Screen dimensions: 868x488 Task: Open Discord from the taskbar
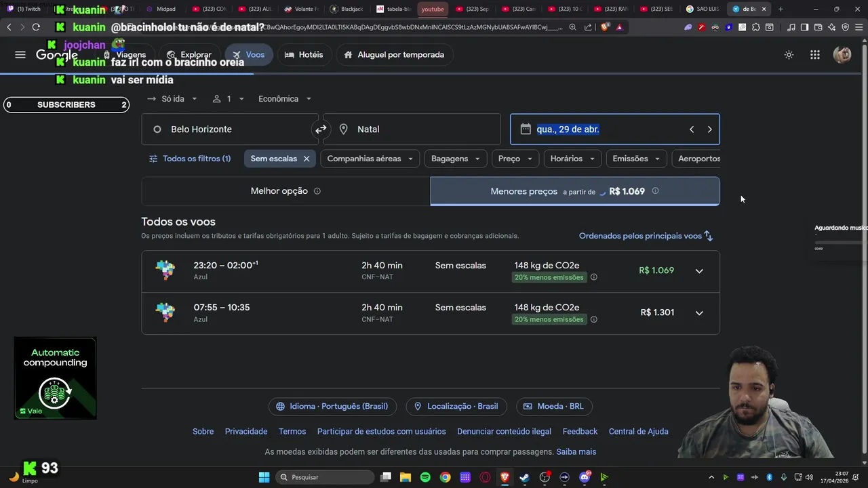[585, 477]
